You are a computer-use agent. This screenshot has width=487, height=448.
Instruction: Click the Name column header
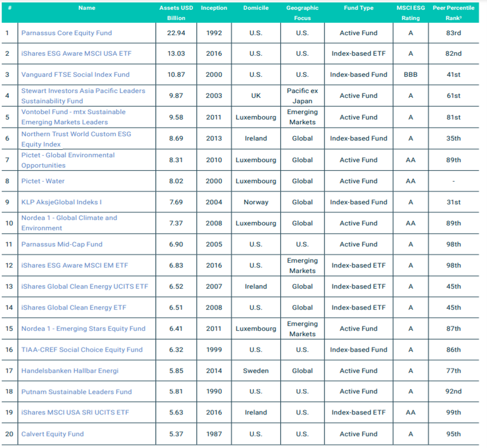pos(86,8)
